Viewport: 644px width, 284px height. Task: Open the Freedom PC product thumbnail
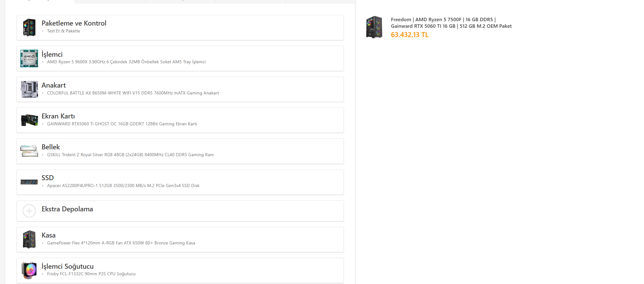(374, 27)
